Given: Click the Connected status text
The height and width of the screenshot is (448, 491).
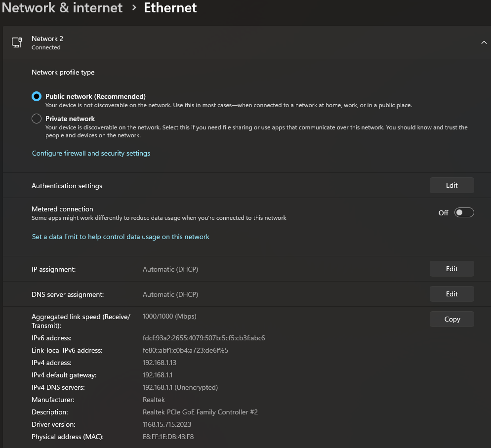Looking at the screenshot, I should pos(46,47).
